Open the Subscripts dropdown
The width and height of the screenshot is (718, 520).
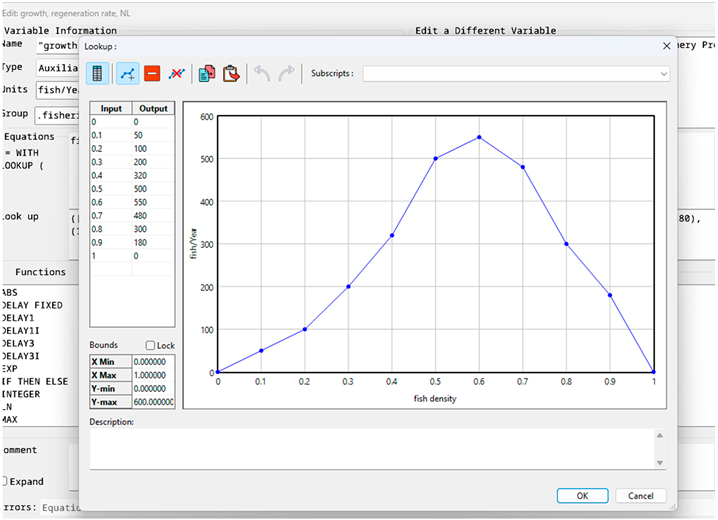516,73
